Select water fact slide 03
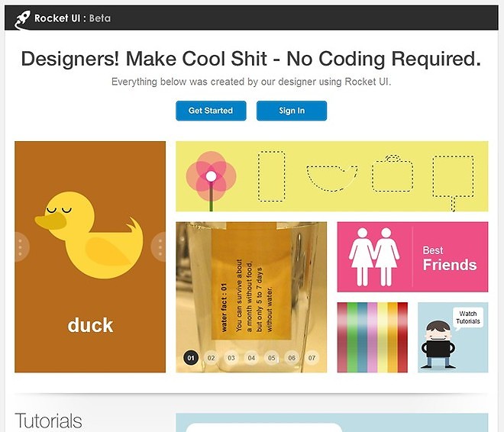Viewport: 504px width, 432px height. pos(231,358)
